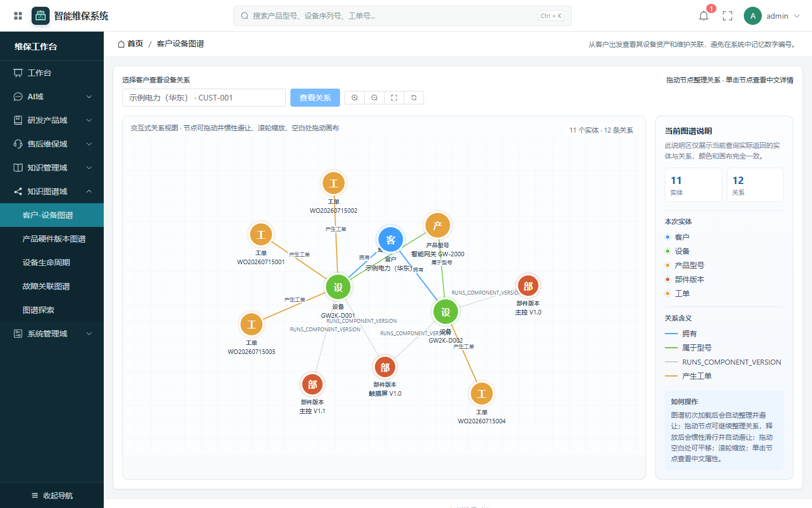The image size is (812, 508).
Task: Toggle fullscreen mode icon in header
Action: click(x=727, y=16)
